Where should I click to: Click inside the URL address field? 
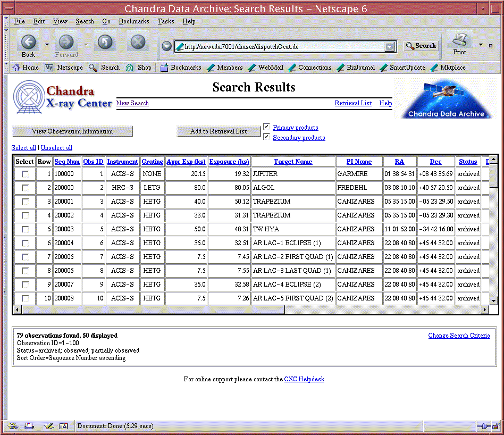[282, 47]
